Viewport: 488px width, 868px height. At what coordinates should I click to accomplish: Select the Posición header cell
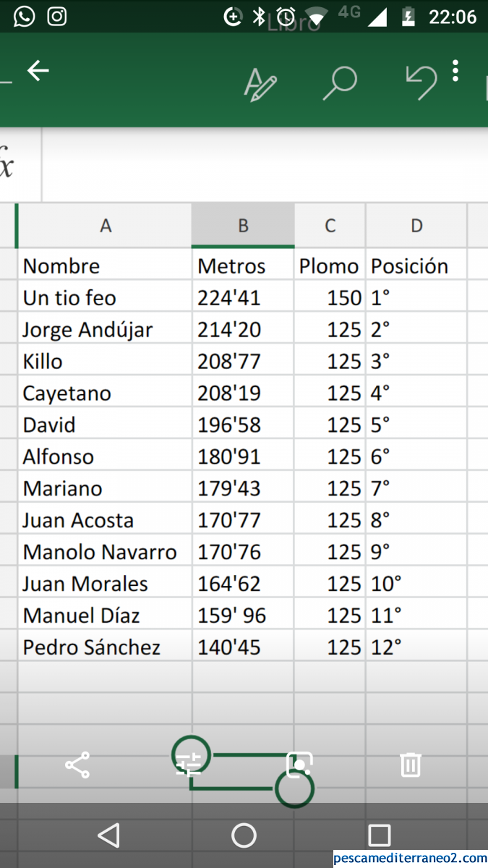[x=416, y=266]
